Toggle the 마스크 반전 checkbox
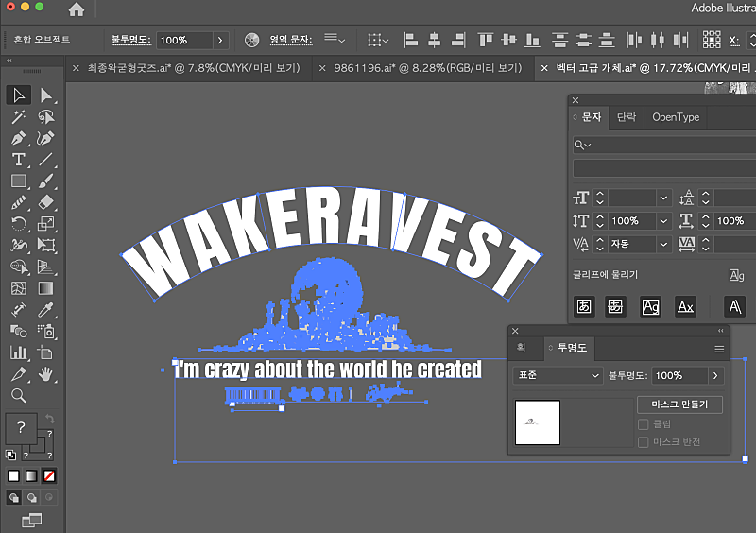 644,442
